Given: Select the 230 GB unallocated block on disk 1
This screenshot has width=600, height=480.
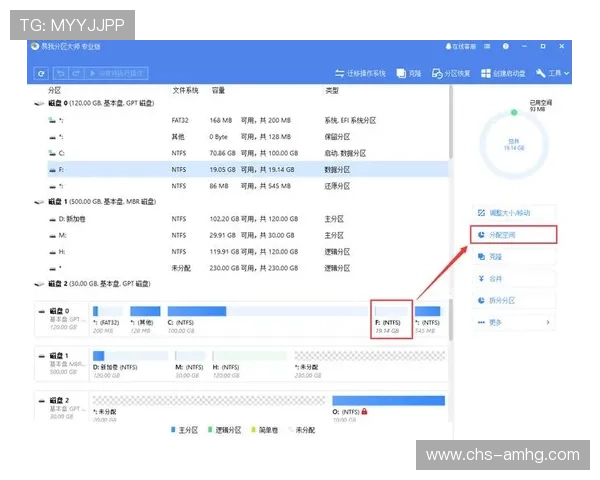Looking at the screenshot, I should (370, 364).
